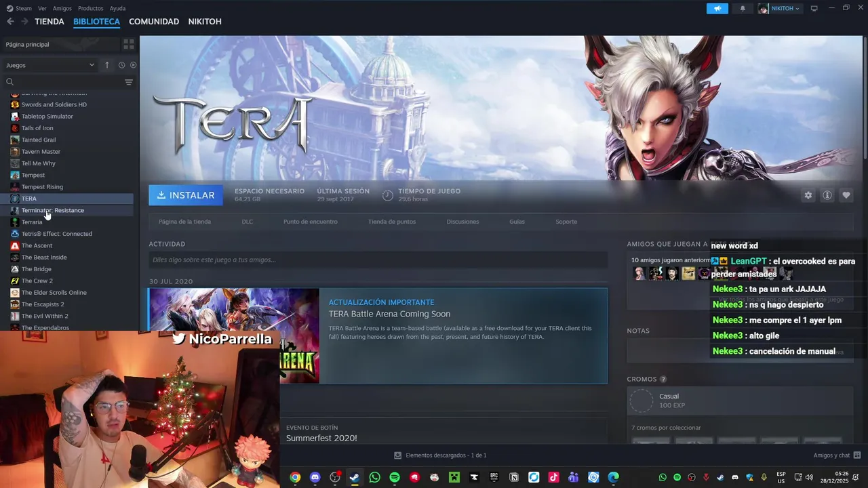Open advanced filters icon in library search
Viewport: 868px width, 488px height.
[128, 82]
